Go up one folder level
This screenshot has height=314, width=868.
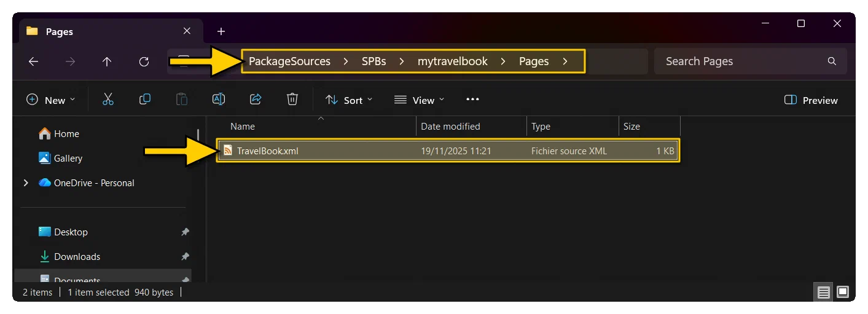pyautogui.click(x=107, y=61)
